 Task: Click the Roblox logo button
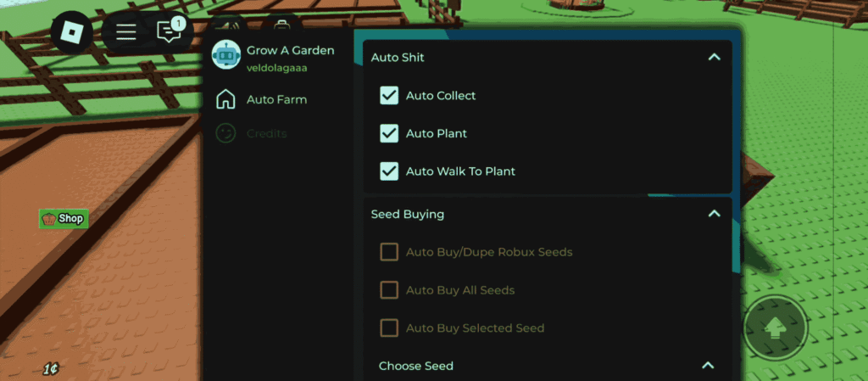pyautogui.click(x=71, y=32)
